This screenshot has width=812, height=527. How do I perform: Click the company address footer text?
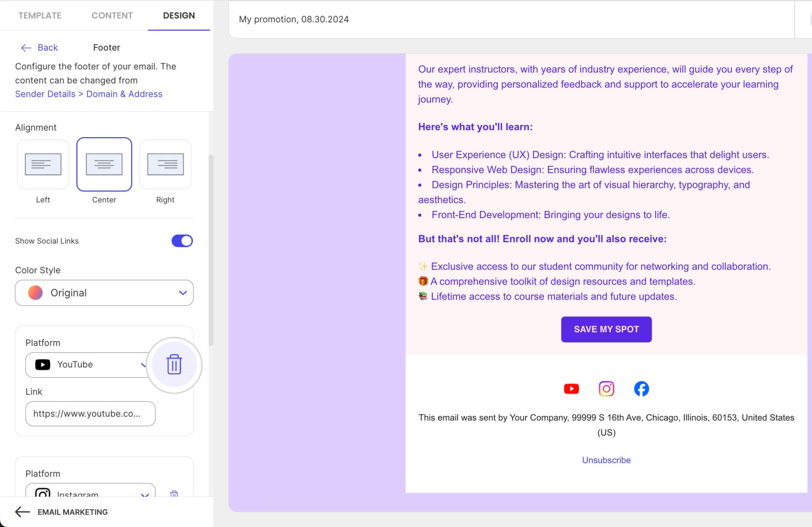[x=606, y=425]
